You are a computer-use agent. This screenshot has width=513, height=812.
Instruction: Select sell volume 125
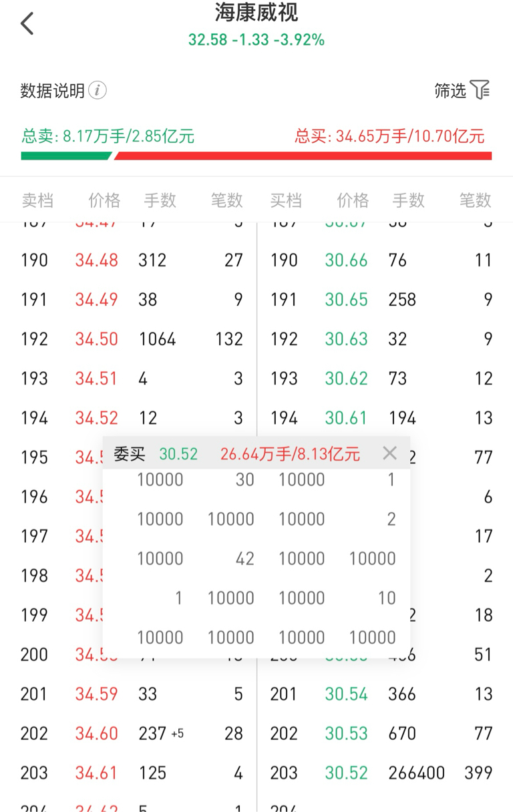point(152,773)
